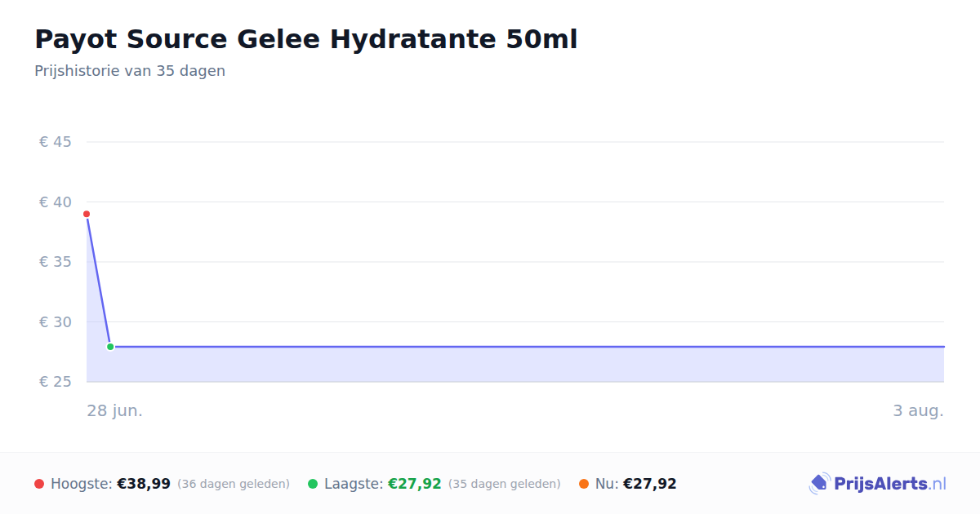Click the lowest price €27,92 green value
The height and width of the screenshot is (514, 980).
point(415,484)
